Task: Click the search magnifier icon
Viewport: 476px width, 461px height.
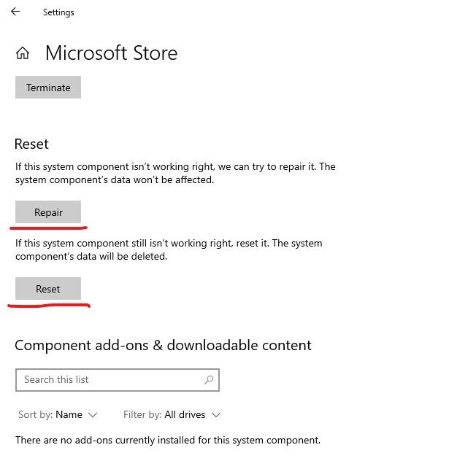Action: pyautogui.click(x=209, y=380)
